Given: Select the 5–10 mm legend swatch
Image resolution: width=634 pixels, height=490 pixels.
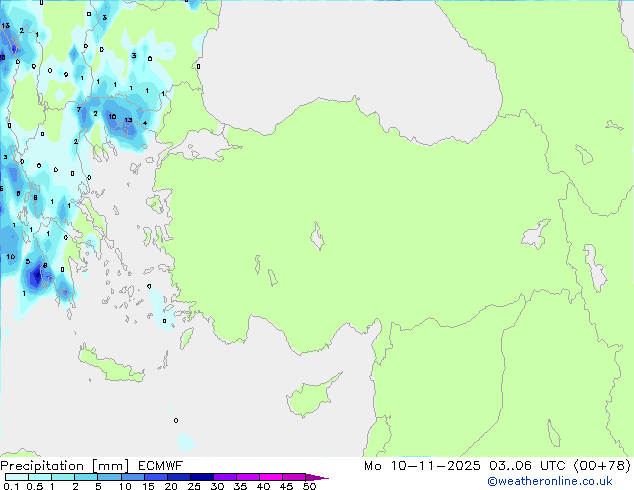Looking at the screenshot, I should pos(109,477).
